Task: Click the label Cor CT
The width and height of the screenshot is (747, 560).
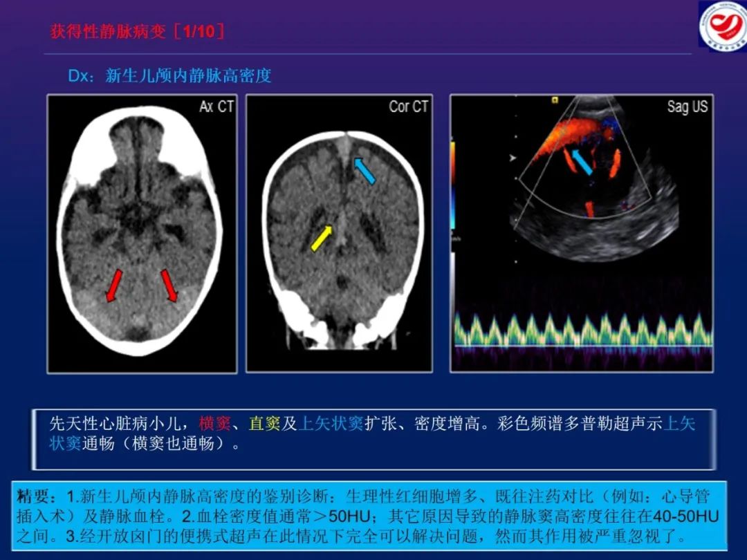Action: tap(408, 106)
